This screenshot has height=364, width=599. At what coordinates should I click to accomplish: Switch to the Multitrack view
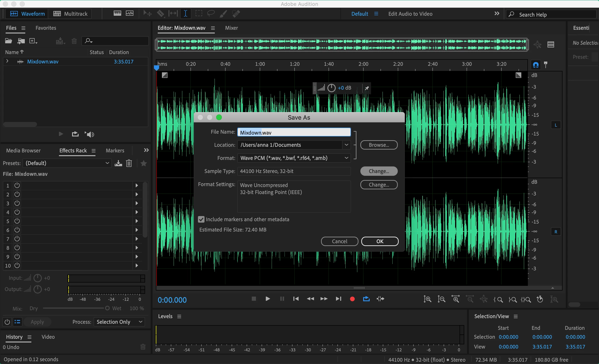70,14
